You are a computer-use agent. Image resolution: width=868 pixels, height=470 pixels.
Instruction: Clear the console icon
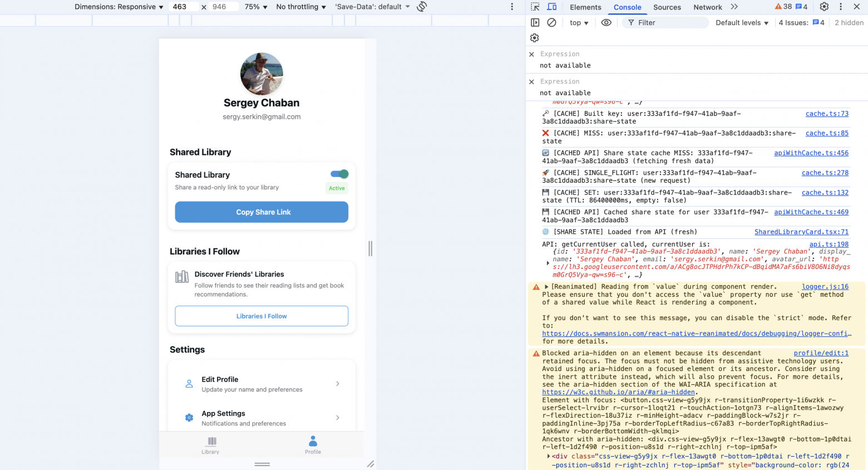coord(551,23)
